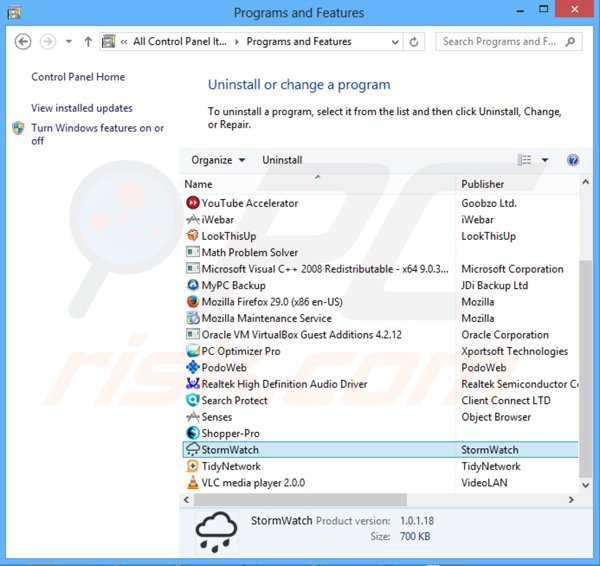The width and height of the screenshot is (600, 566).
Task: Click the Realtek High Definition Audio Driver icon
Action: [x=192, y=383]
